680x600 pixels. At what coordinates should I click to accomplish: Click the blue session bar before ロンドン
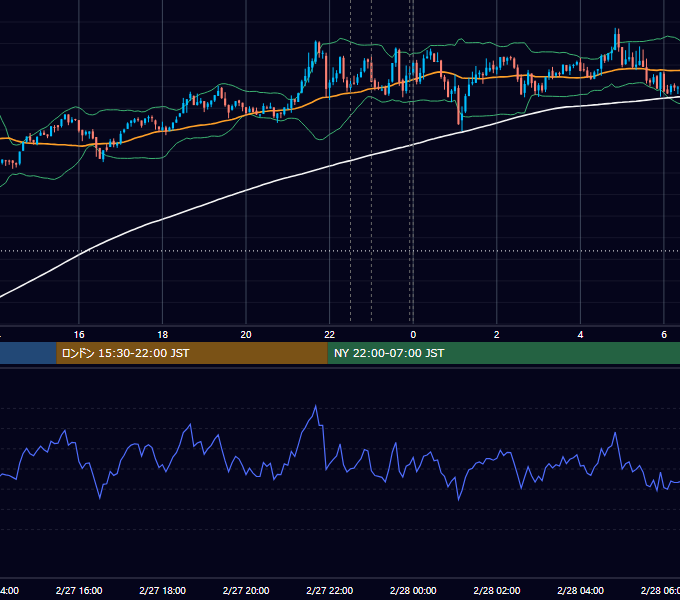point(28,353)
